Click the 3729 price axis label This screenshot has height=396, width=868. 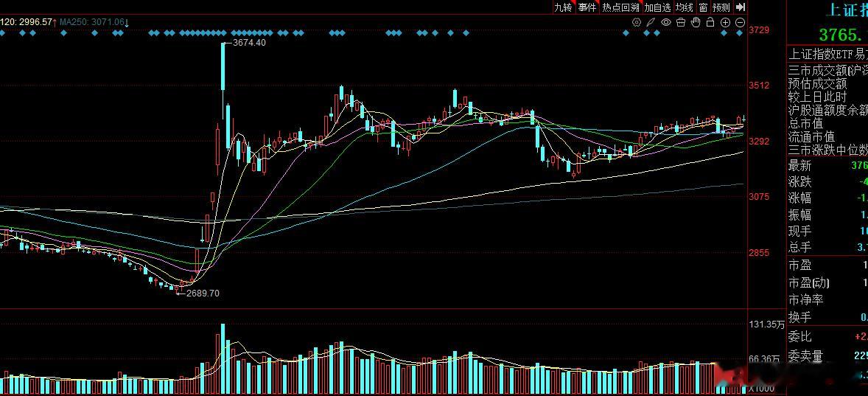coord(758,30)
